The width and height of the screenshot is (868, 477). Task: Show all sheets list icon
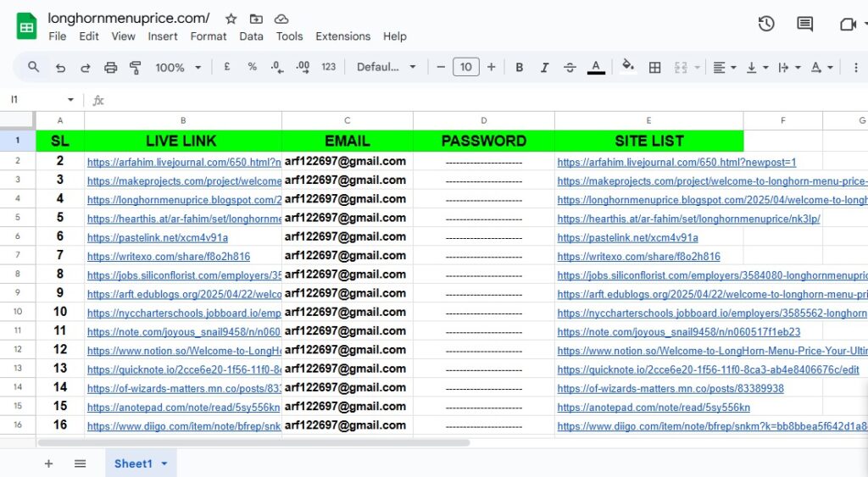tap(81, 463)
